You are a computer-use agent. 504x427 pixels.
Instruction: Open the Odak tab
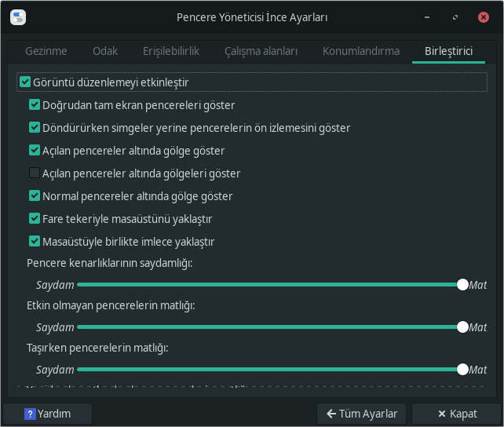coord(105,51)
